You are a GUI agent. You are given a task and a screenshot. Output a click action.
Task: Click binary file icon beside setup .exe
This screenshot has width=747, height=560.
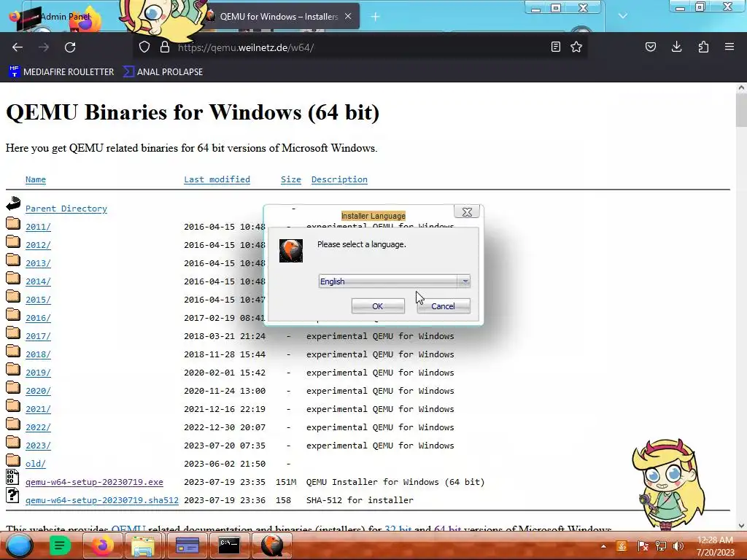click(x=12, y=477)
